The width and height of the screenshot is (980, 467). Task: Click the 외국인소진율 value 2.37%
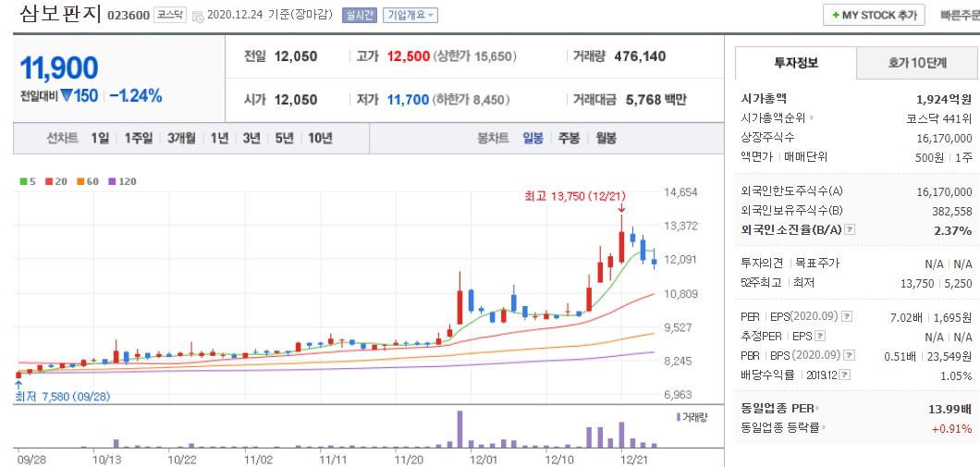click(x=953, y=230)
